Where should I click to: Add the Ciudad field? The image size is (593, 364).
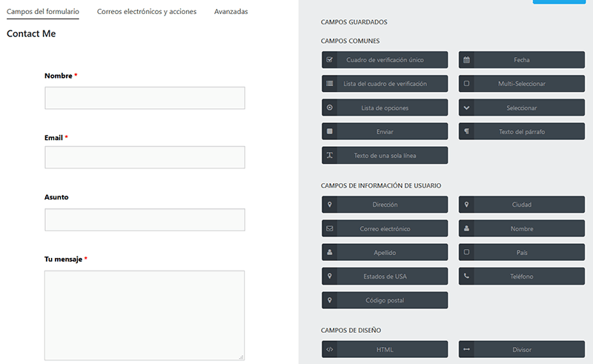coord(522,205)
